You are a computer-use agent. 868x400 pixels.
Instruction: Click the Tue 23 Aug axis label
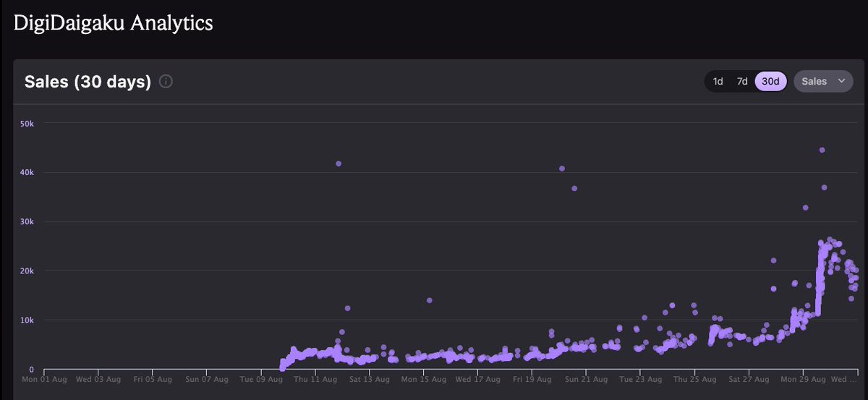(x=641, y=378)
